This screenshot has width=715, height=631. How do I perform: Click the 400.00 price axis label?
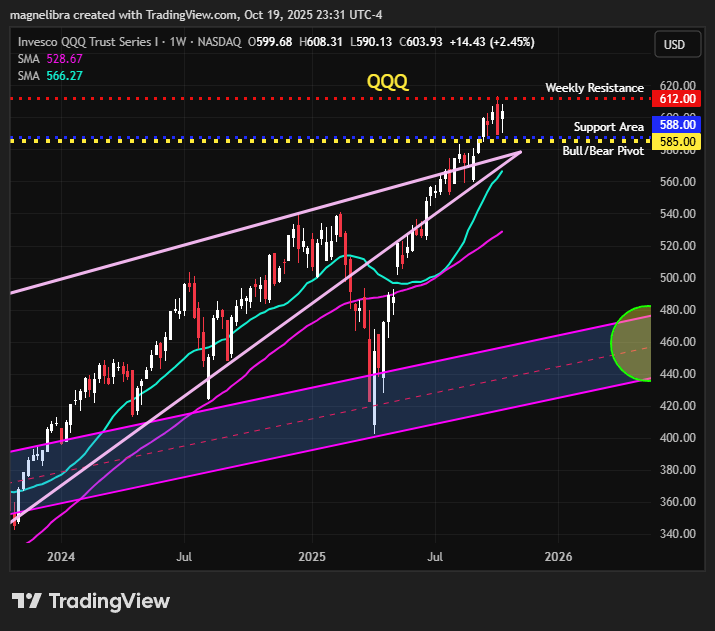[678, 438]
